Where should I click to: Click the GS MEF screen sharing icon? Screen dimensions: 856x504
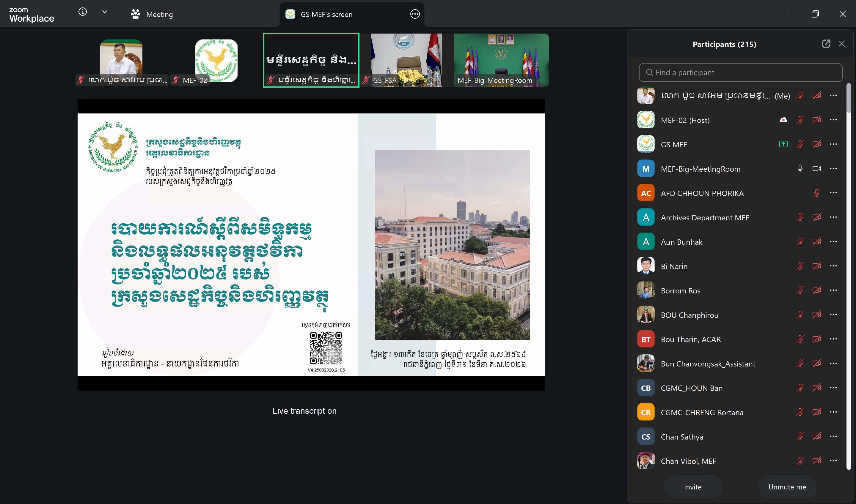point(783,144)
